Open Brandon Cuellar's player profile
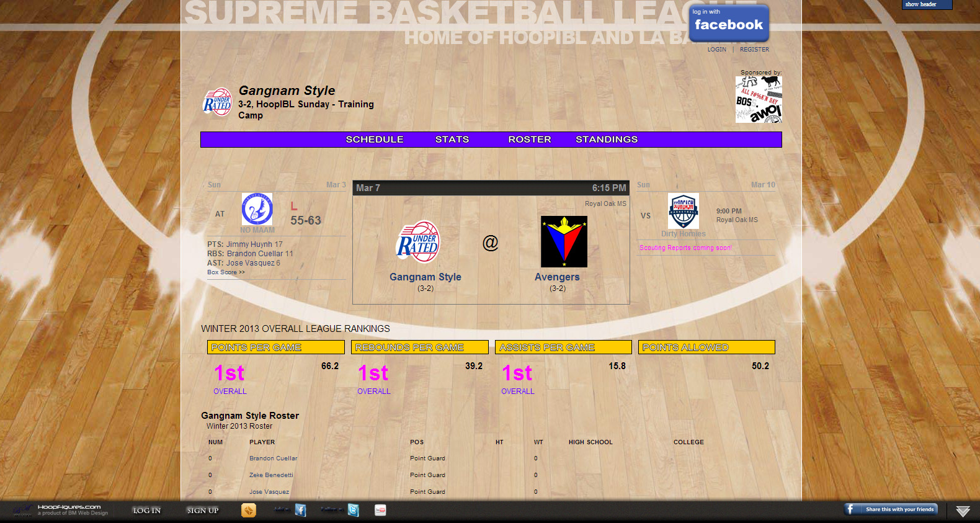 [273, 458]
